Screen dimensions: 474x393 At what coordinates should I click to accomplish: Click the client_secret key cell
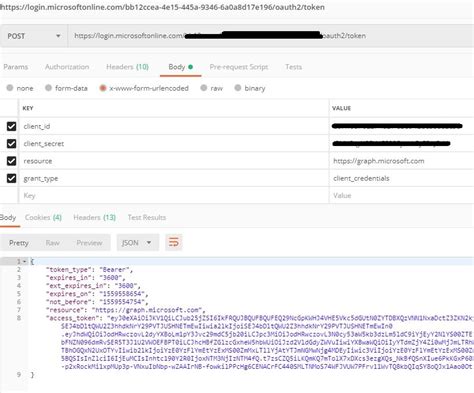click(174, 144)
